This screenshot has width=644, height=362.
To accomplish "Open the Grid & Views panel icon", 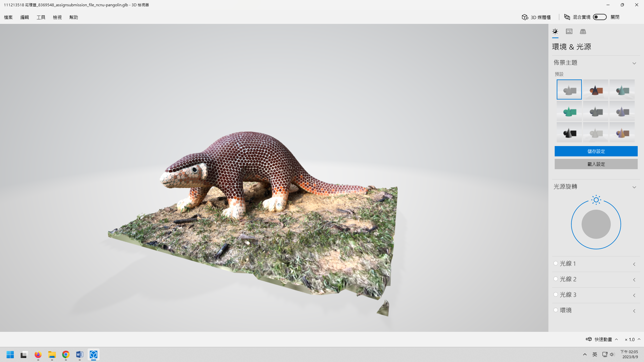I will click(x=583, y=31).
